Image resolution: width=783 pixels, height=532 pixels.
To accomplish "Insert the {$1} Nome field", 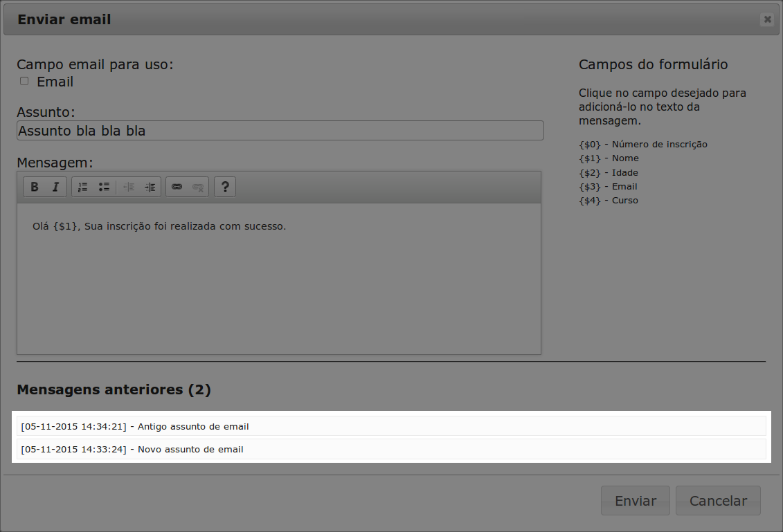I will (609, 158).
